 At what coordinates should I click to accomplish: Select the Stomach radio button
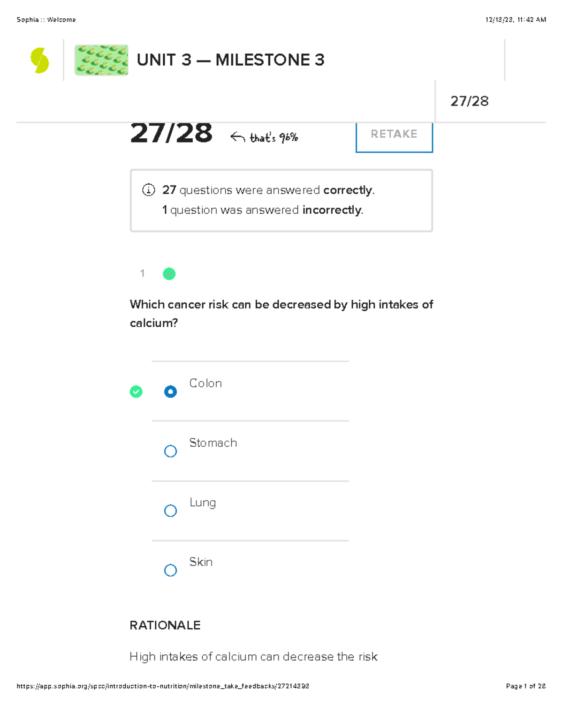(170, 451)
